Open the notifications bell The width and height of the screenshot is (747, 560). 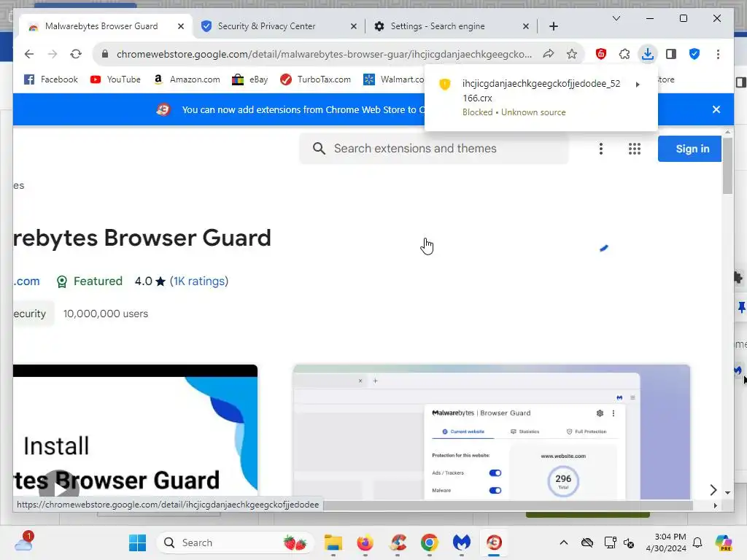click(697, 542)
